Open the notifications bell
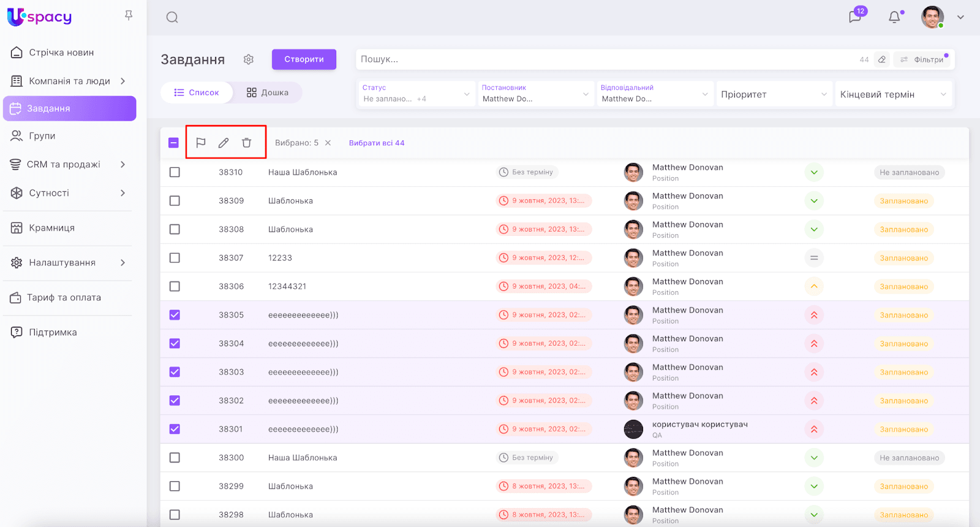980x527 pixels. [894, 17]
